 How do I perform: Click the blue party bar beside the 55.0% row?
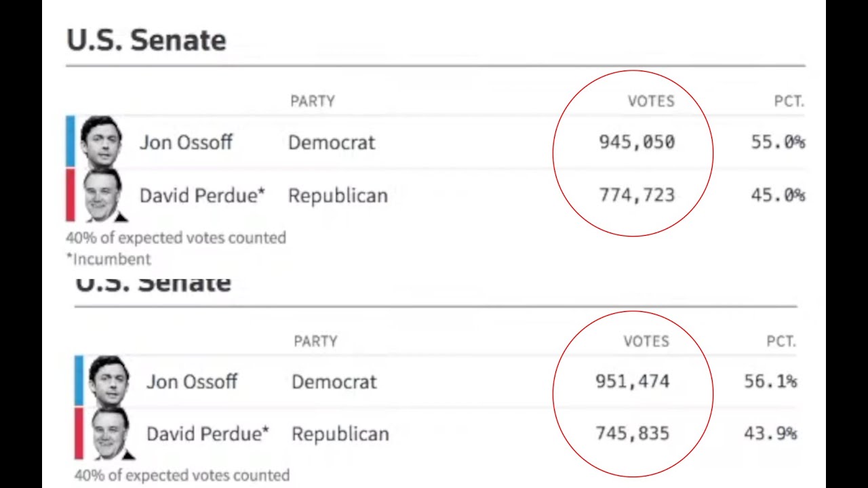point(71,141)
